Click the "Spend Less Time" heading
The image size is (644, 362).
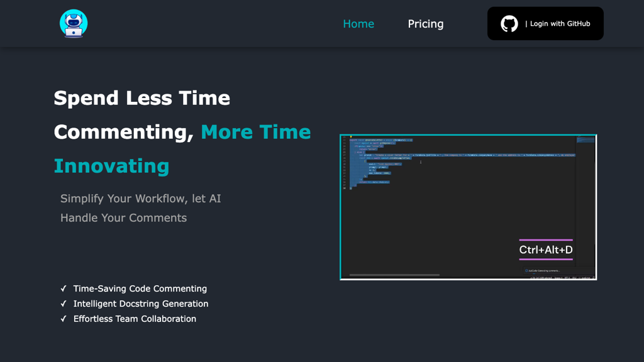tap(142, 98)
